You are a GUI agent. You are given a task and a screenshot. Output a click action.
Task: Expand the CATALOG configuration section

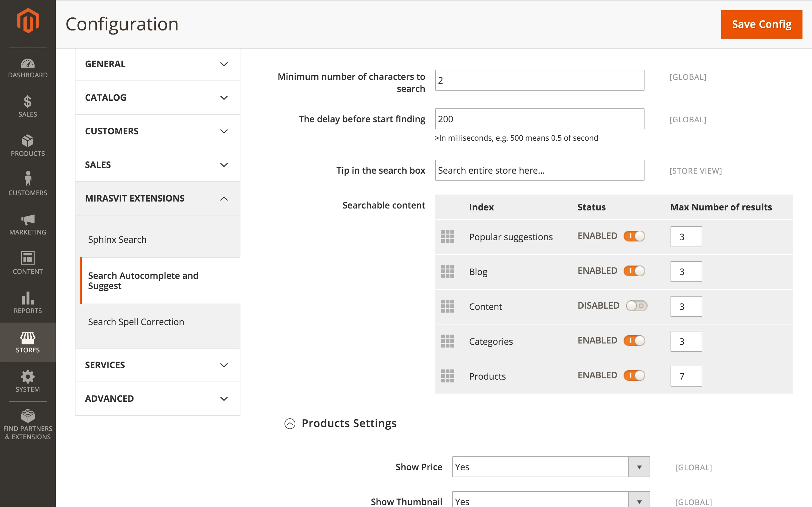point(157,98)
